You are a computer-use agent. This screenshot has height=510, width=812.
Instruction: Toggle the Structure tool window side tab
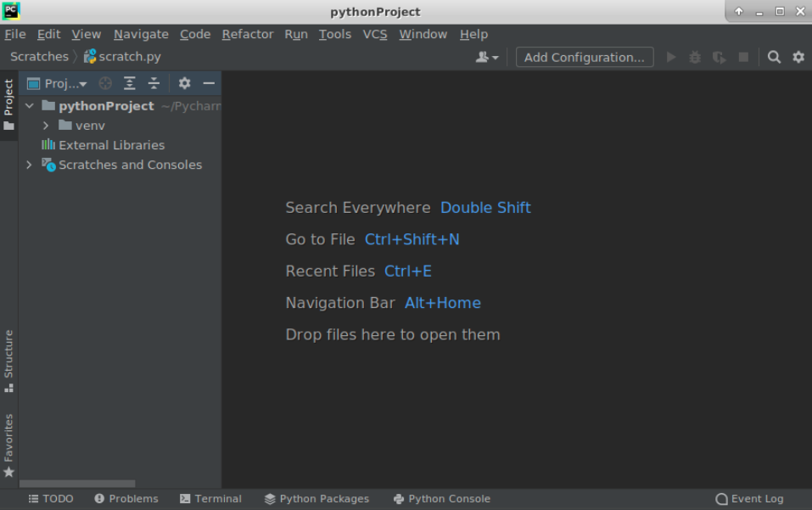(x=8, y=360)
